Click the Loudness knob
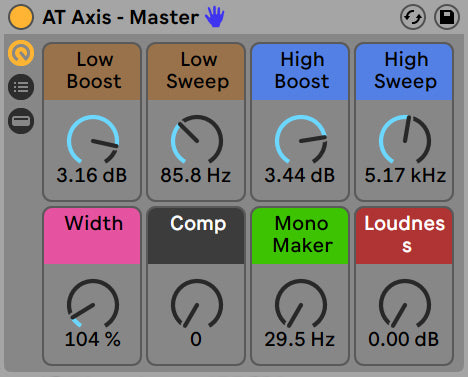This screenshot has width=468, height=377. pyautogui.click(x=405, y=304)
